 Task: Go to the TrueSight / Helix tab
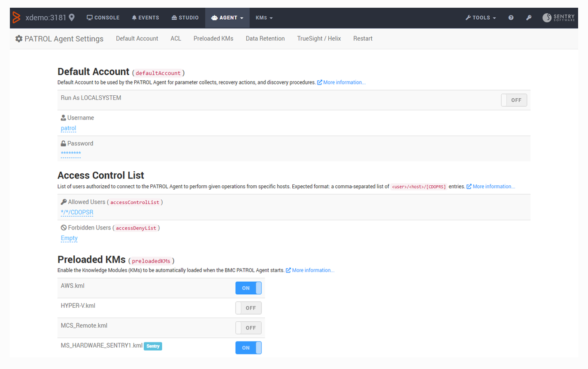(319, 39)
